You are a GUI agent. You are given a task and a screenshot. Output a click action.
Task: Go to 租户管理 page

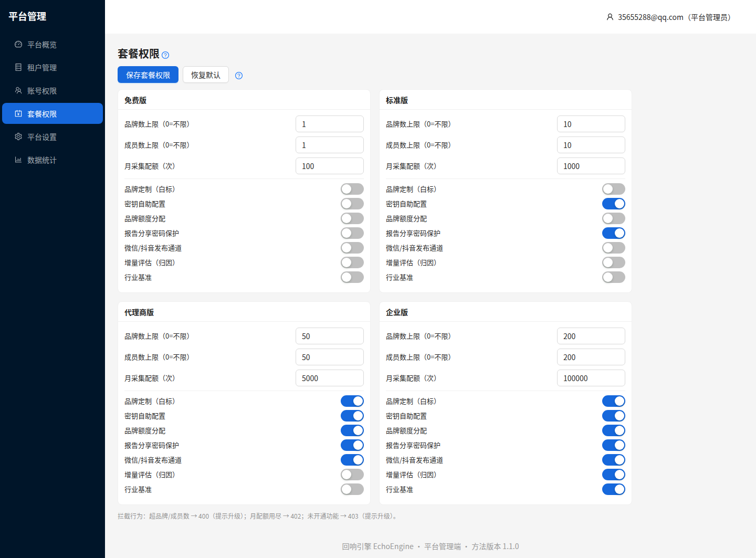pos(52,68)
